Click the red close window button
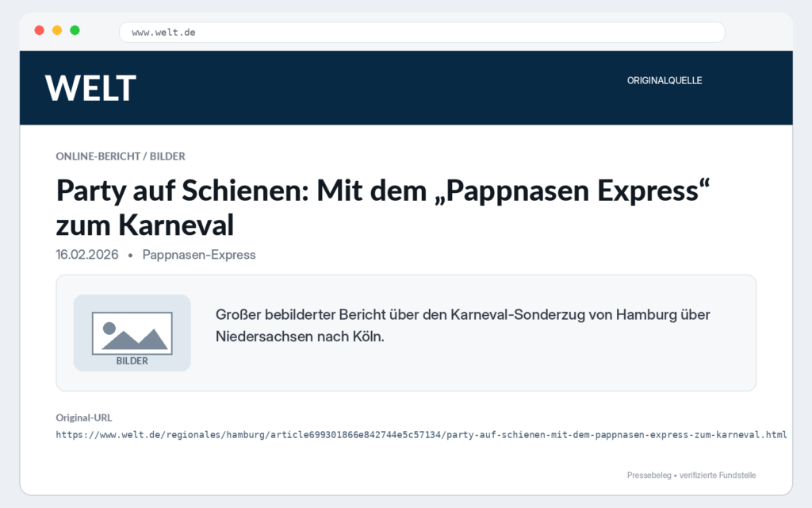The image size is (812, 508). click(x=40, y=31)
